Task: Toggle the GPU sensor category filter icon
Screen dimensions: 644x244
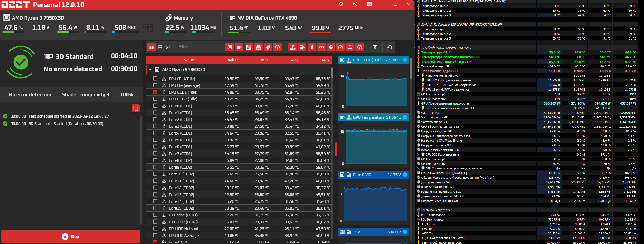Action: pyautogui.click(x=239, y=47)
